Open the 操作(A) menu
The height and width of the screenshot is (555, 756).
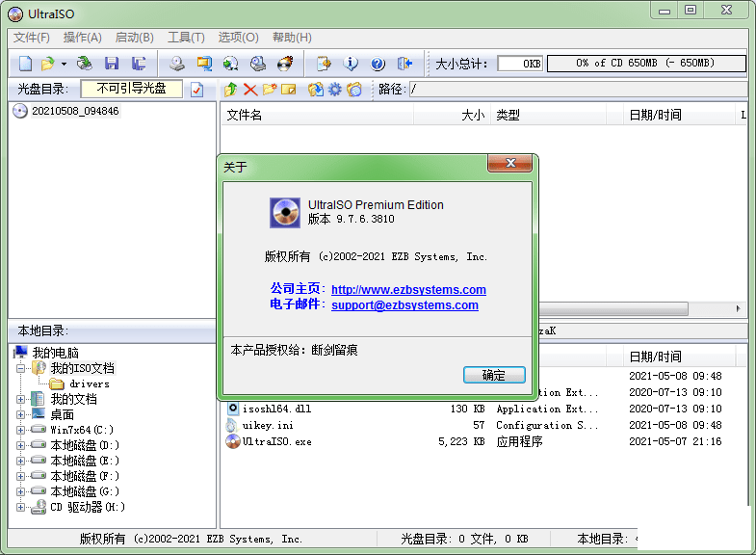click(x=83, y=38)
